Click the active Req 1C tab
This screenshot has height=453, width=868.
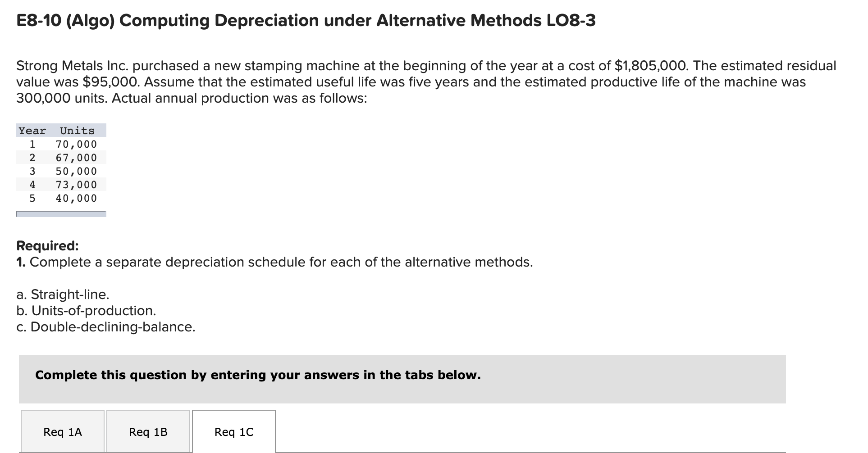click(x=233, y=432)
